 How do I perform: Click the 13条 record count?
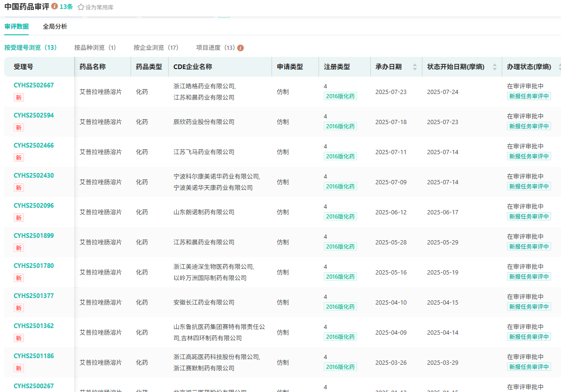(x=66, y=7)
